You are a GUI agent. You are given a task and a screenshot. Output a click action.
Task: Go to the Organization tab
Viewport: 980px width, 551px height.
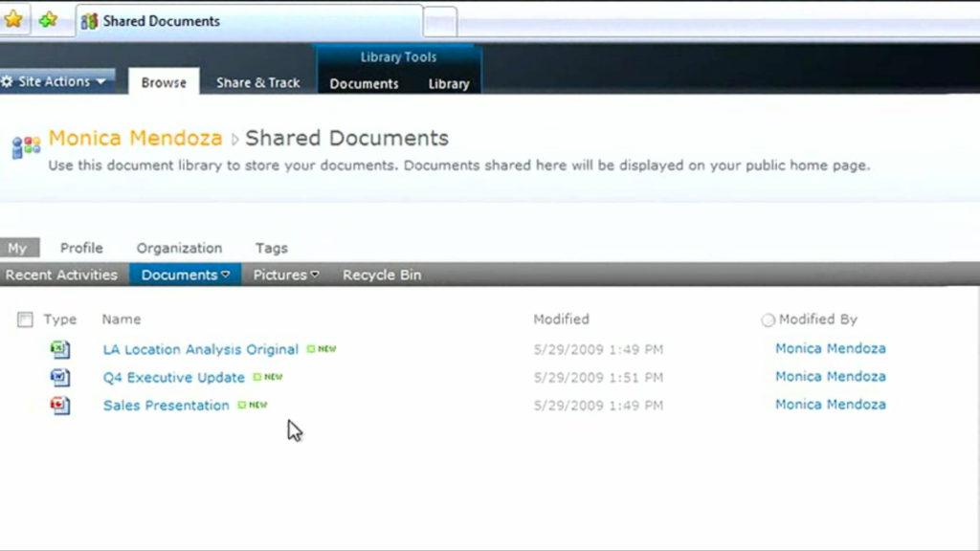tap(179, 248)
